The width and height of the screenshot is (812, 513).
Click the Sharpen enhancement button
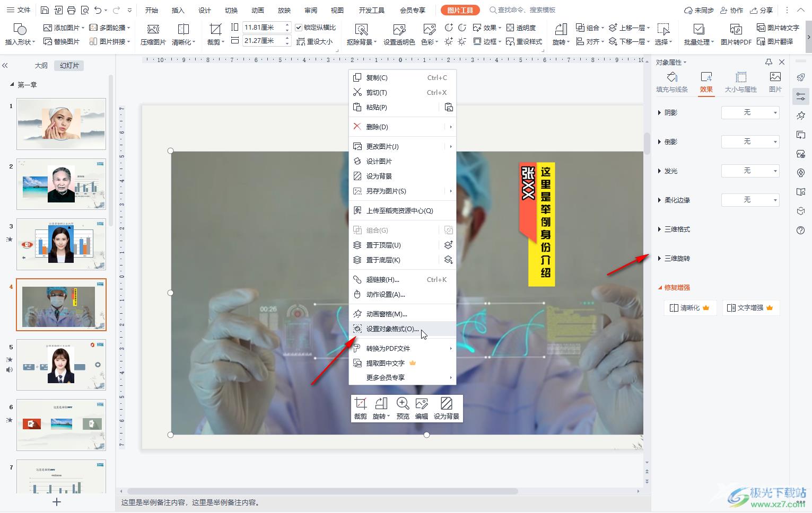690,308
